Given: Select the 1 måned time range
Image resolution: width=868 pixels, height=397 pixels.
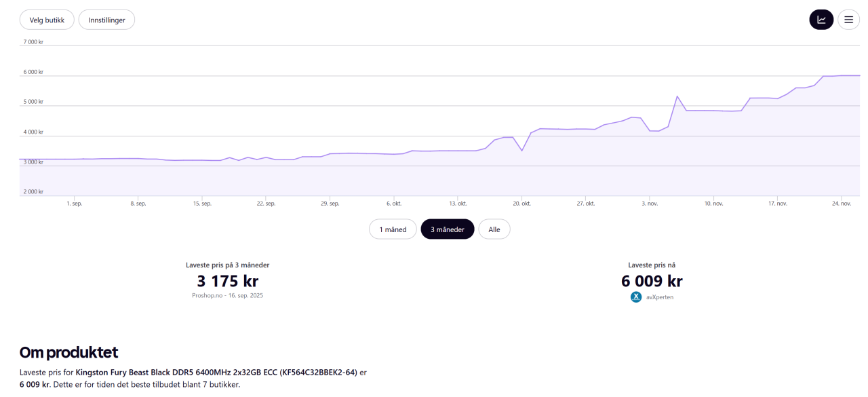Looking at the screenshot, I should tap(393, 229).
